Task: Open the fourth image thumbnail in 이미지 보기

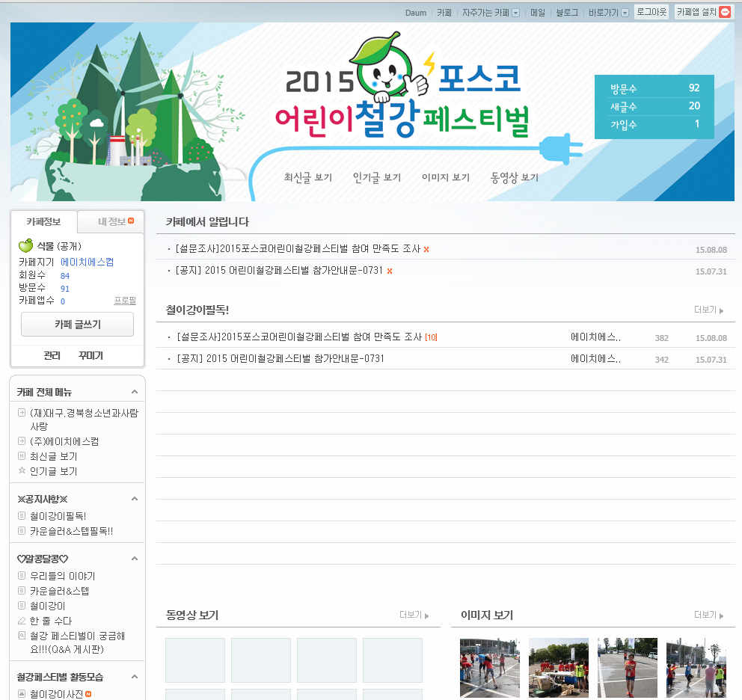Action: (x=696, y=667)
